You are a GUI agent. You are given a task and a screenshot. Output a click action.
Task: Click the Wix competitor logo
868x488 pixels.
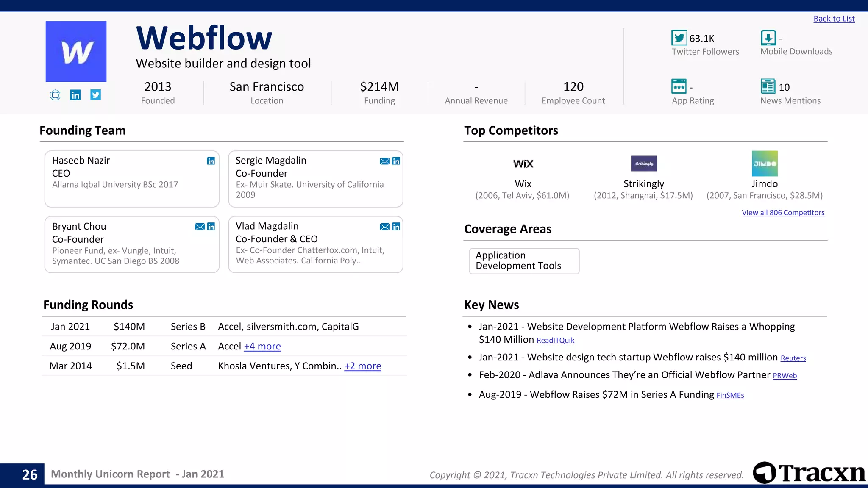(x=523, y=164)
